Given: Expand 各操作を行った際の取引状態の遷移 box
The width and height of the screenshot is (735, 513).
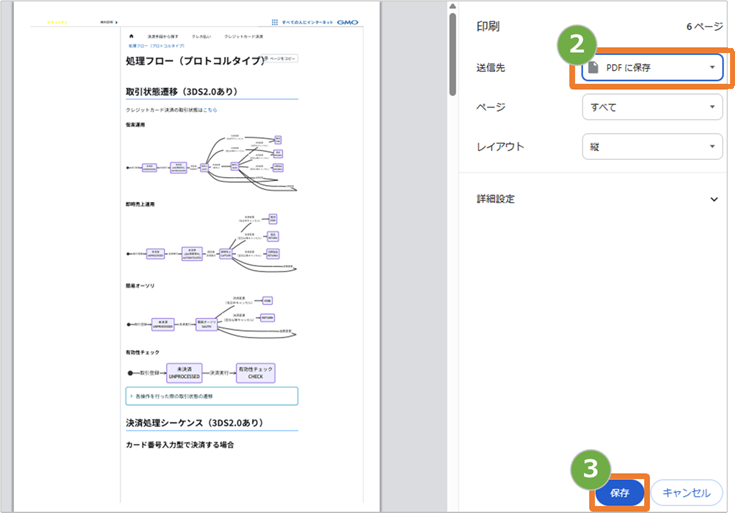Looking at the screenshot, I should (212, 396).
